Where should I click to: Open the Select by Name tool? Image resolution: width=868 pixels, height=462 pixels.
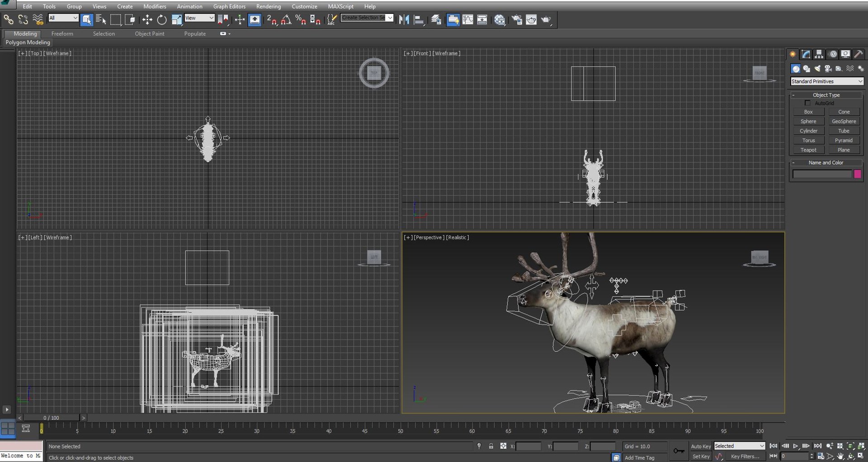[101, 19]
